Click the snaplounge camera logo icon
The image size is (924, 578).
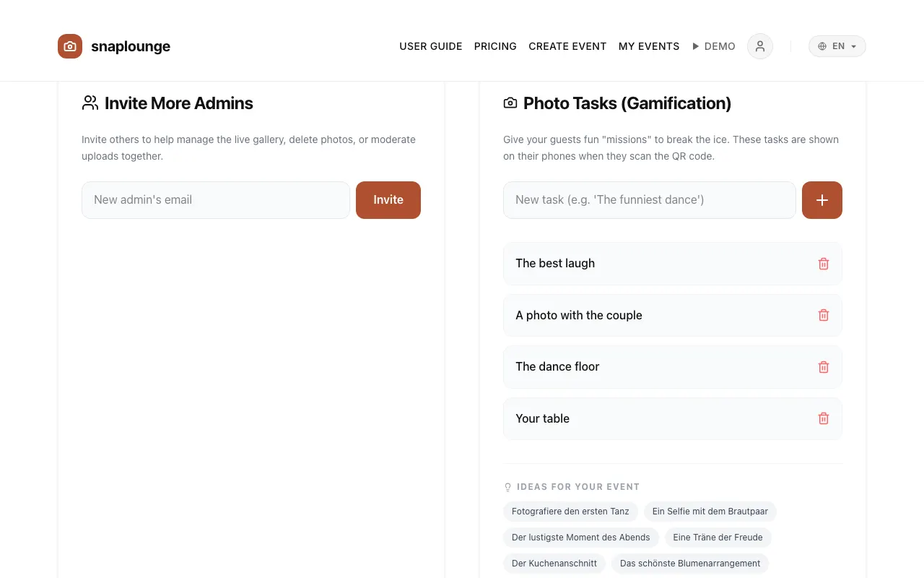click(x=70, y=46)
